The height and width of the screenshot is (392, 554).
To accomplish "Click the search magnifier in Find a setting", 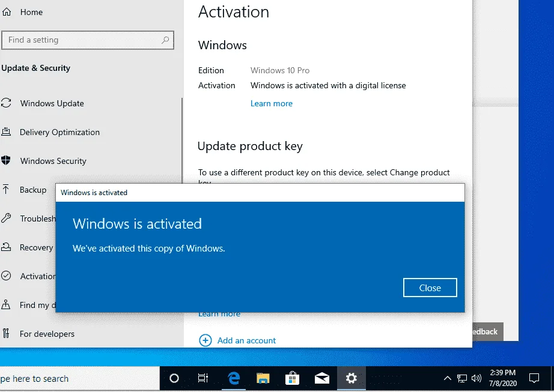I will [165, 40].
